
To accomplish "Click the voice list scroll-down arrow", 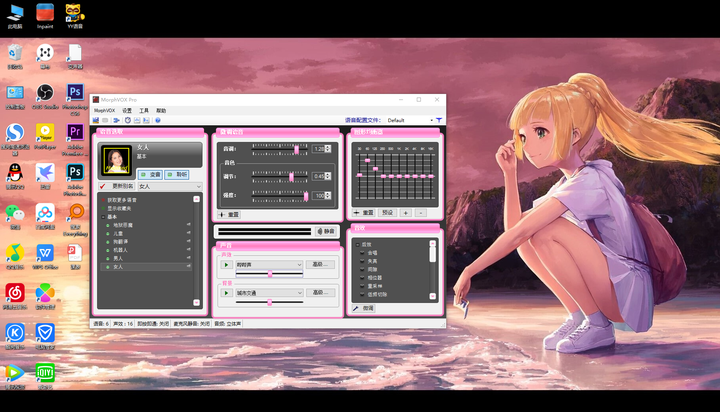I will pos(197,302).
